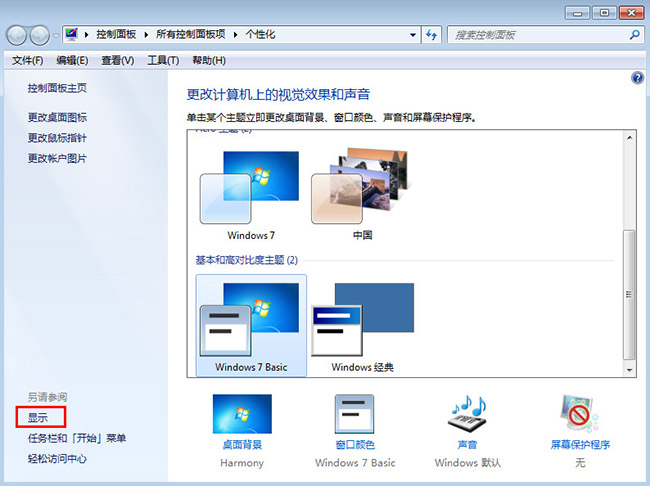Open the 窗口颜色 window color icon
650x486 pixels.
coord(355,414)
